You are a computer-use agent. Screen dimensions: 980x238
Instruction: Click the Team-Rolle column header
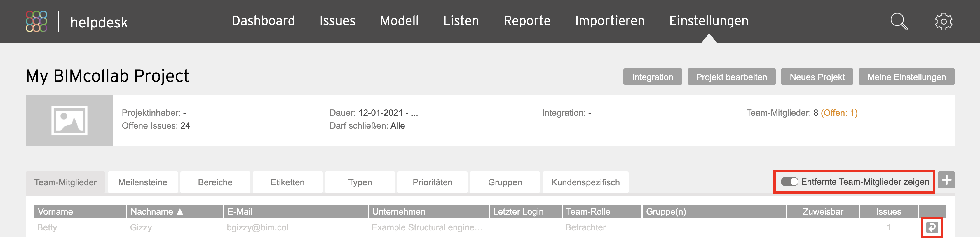point(602,211)
